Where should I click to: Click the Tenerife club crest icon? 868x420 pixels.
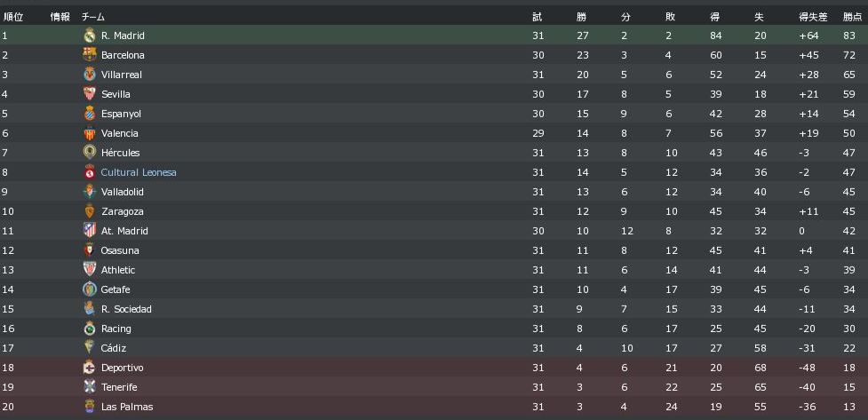click(89, 387)
